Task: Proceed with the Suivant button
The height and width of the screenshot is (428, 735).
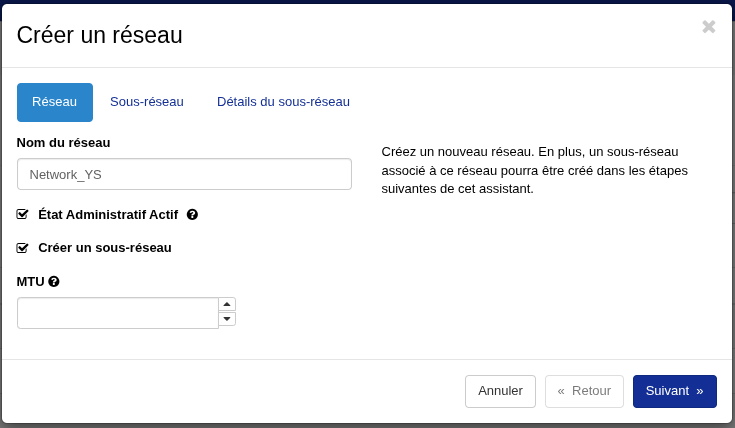Action: [x=674, y=391]
